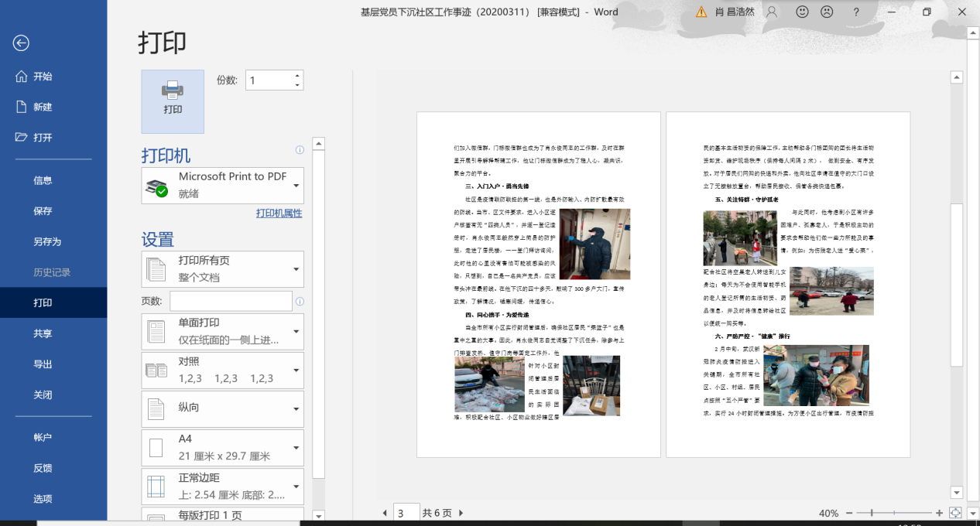Click the large Print button with printer icon
This screenshot has height=526, width=980.
173,101
